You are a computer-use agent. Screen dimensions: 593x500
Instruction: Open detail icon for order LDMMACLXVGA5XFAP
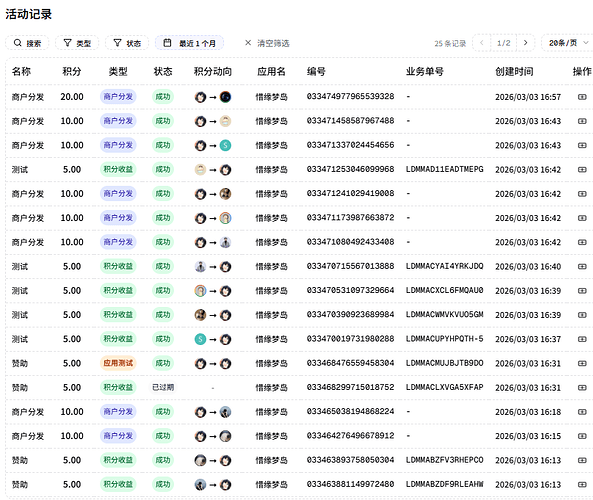pos(582,387)
